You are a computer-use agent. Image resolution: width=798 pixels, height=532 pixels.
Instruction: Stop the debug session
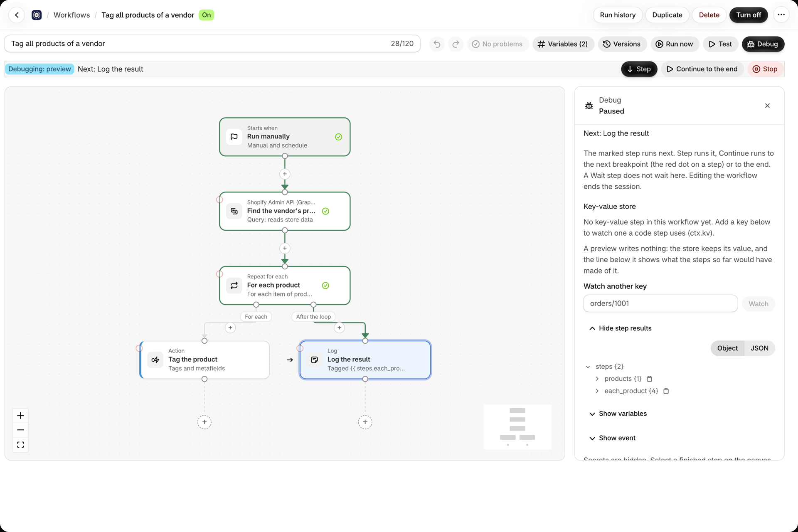(x=765, y=69)
